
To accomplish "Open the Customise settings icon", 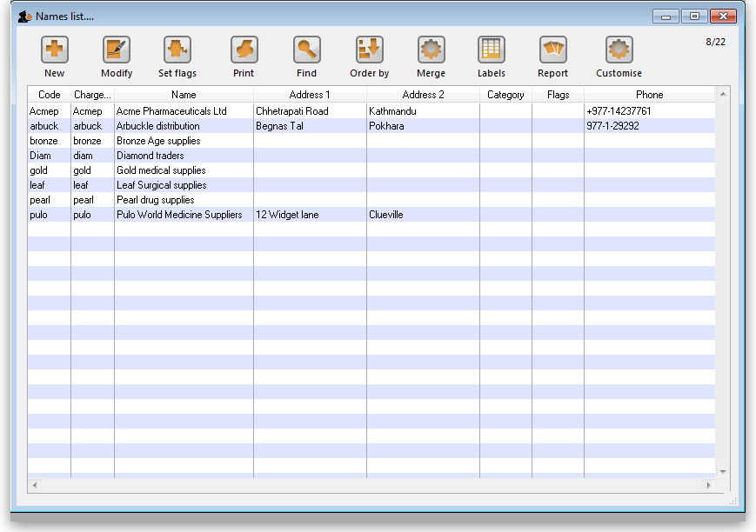I will pyautogui.click(x=619, y=50).
